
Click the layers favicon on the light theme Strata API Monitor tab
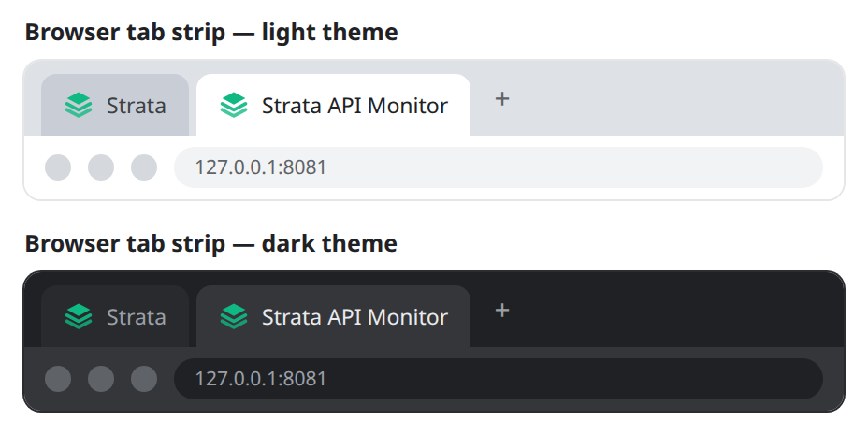234,105
